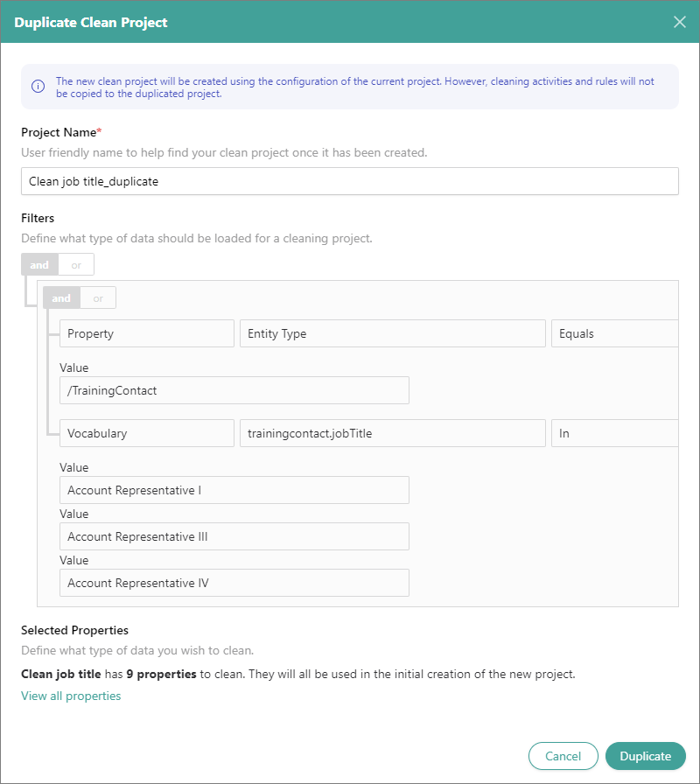Open the trainingcontact.jobTitle field dropdown
Screen dimensions: 700x784
pyautogui.click(x=392, y=433)
